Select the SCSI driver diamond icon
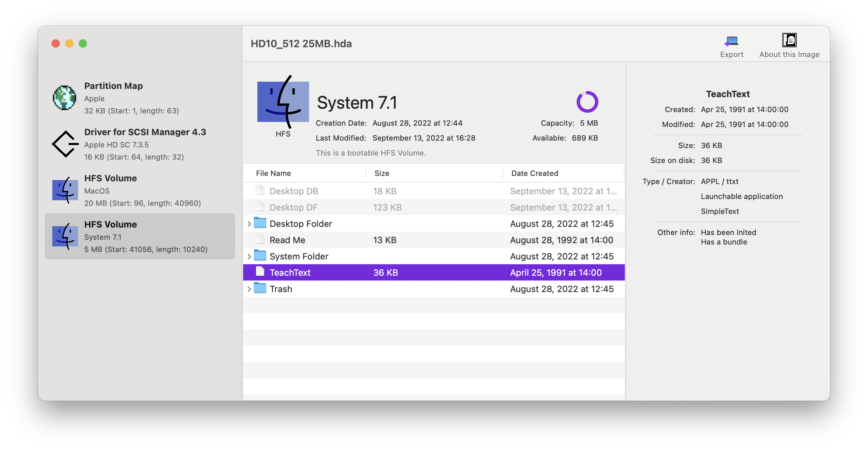The height and width of the screenshot is (451, 868). [65, 144]
